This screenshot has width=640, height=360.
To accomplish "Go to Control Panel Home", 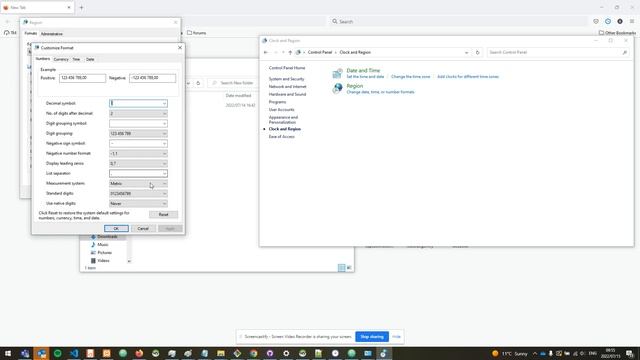I will point(287,68).
